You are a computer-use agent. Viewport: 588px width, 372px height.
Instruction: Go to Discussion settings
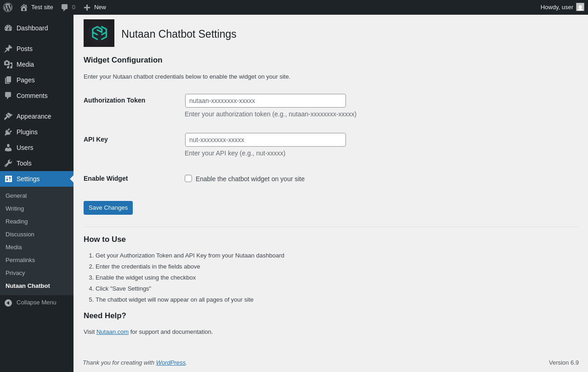(x=20, y=235)
